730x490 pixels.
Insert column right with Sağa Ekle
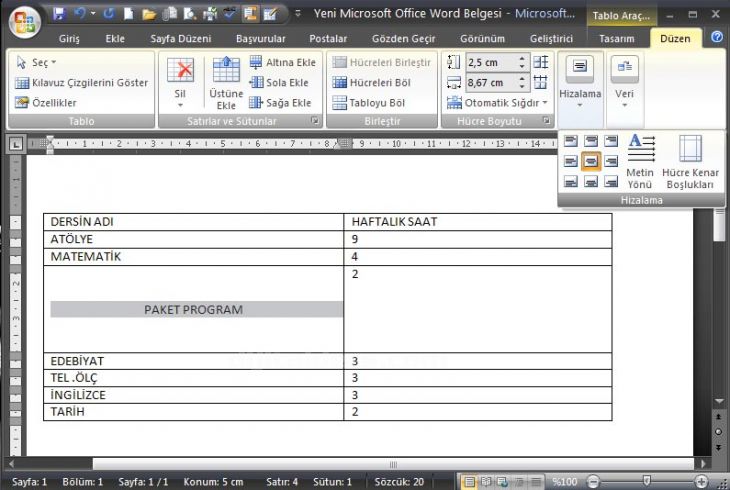pyautogui.click(x=280, y=103)
